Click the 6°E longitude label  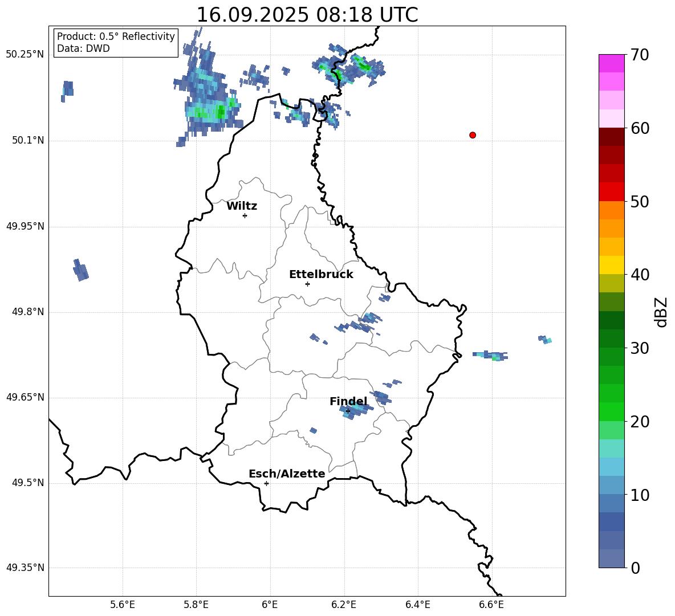[270, 605]
